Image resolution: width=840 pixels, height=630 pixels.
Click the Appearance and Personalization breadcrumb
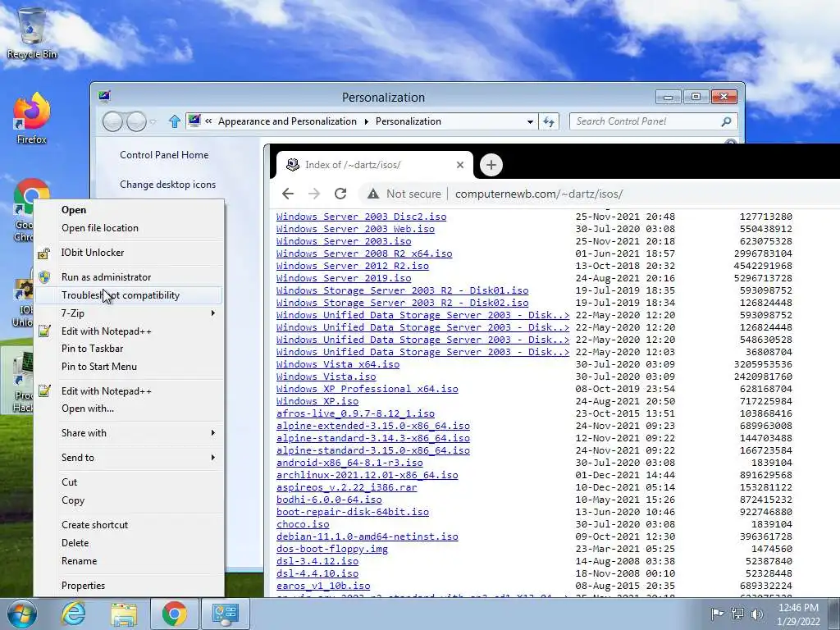287,121
